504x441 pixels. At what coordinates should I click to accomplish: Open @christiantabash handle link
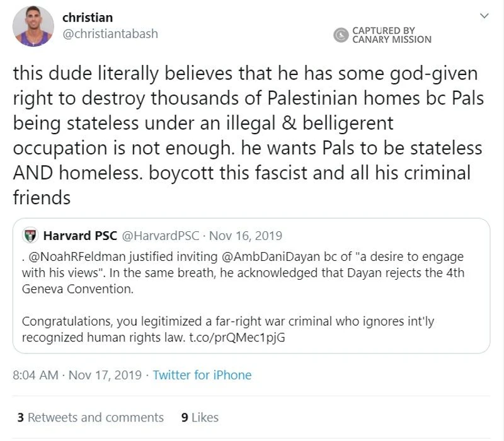(110, 34)
